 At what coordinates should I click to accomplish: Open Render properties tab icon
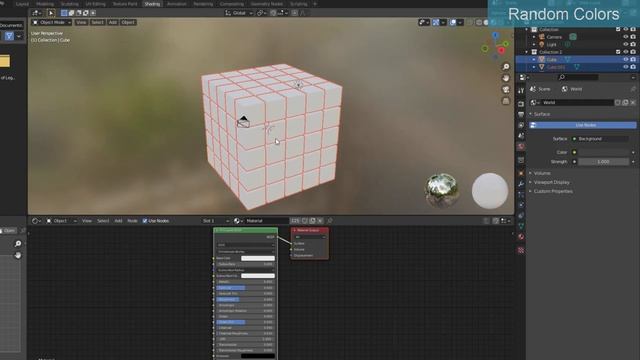click(x=521, y=104)
